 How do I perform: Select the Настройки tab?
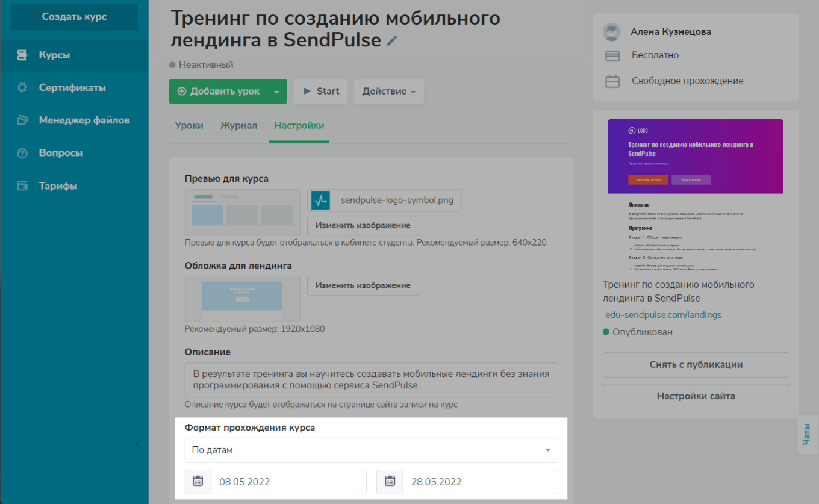[299, 126]
